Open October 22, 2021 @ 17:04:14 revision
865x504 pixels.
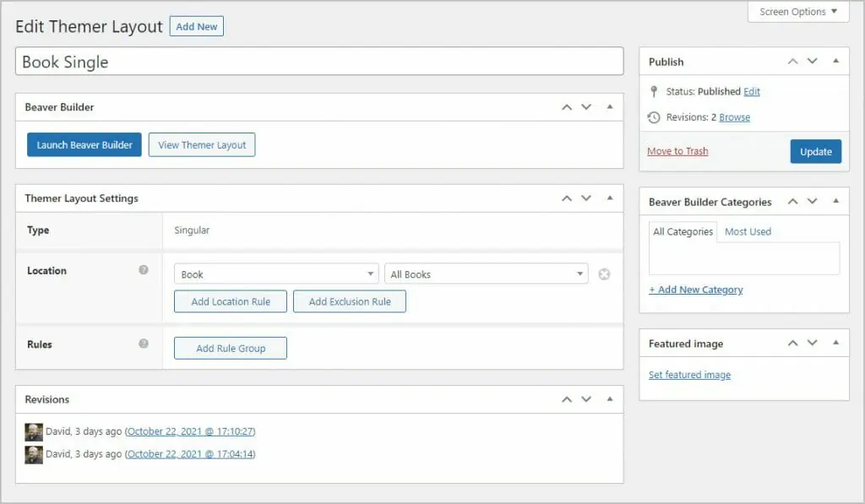pyautogui.click(x=190, y=454)
